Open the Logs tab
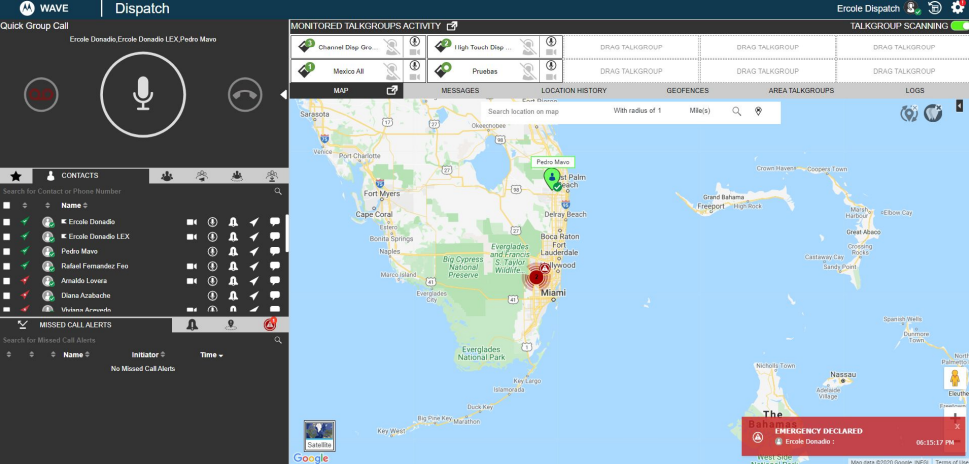969x465 pixels. (x=915, y=90)
